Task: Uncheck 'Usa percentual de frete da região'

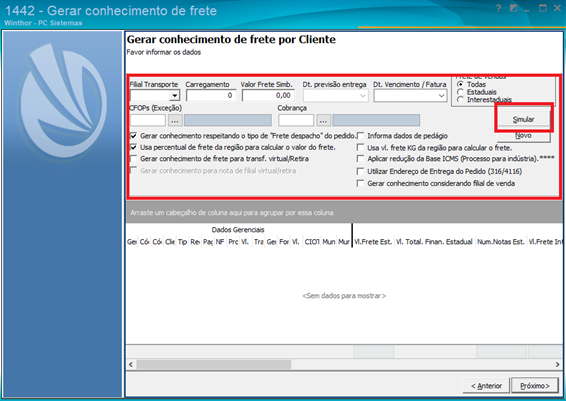Action: [134, 147]
